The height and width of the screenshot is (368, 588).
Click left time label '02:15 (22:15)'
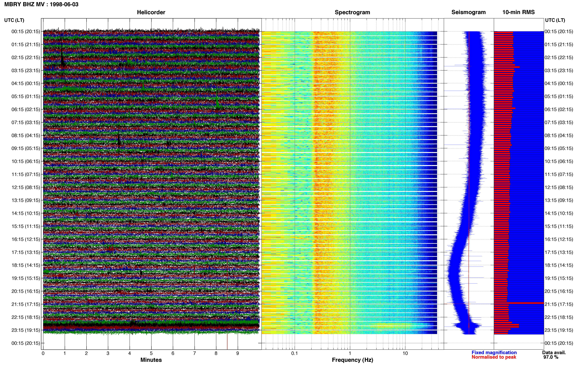[x=26, y=57]
